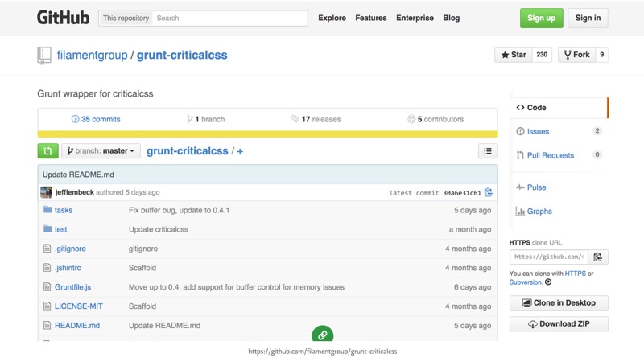Click jefflembeck's avatar thumbnail
Screen dimensions: 644x362
tap(47, 192)
